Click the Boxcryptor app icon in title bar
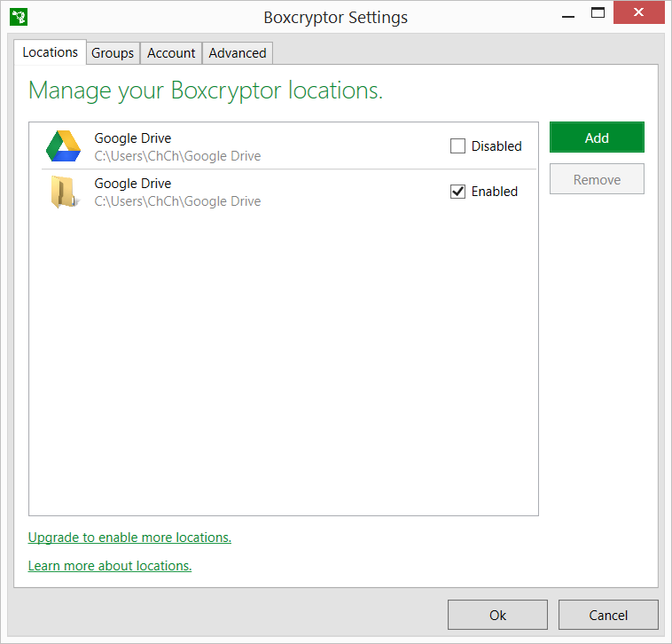 19,17
